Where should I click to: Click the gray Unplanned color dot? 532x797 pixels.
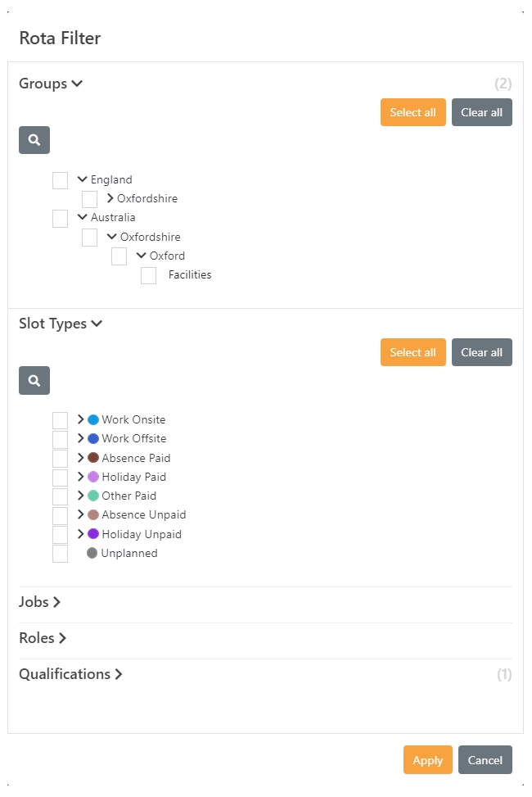click(x=92, y=553)
